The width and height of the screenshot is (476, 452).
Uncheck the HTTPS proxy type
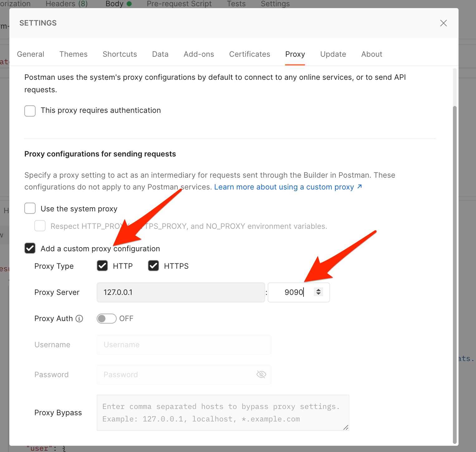click(153, 266)
